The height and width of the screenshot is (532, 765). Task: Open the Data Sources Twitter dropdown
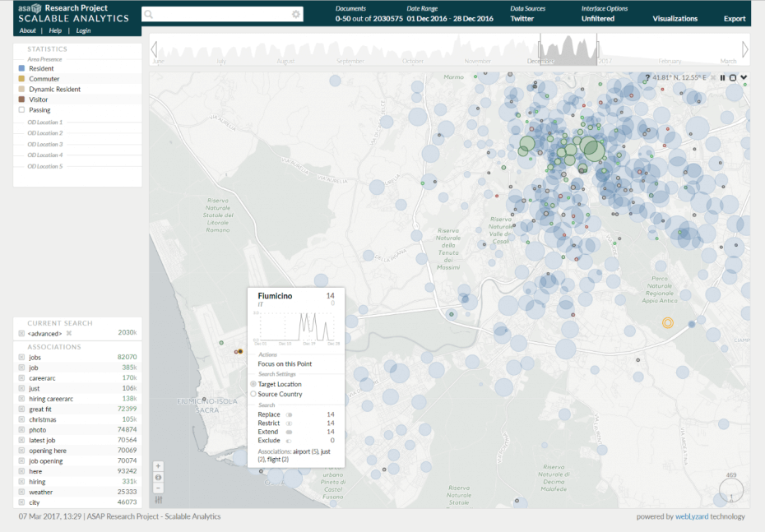522,18
